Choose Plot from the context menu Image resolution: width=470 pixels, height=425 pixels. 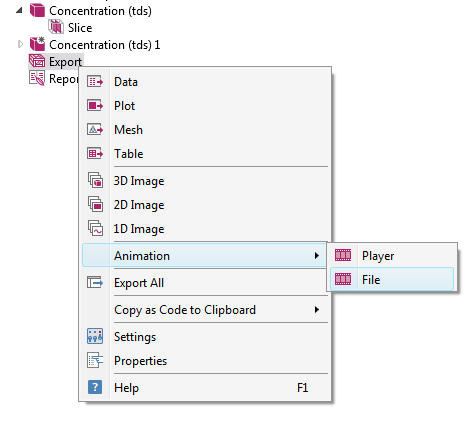pyautogui.click(x=205, y=106)
